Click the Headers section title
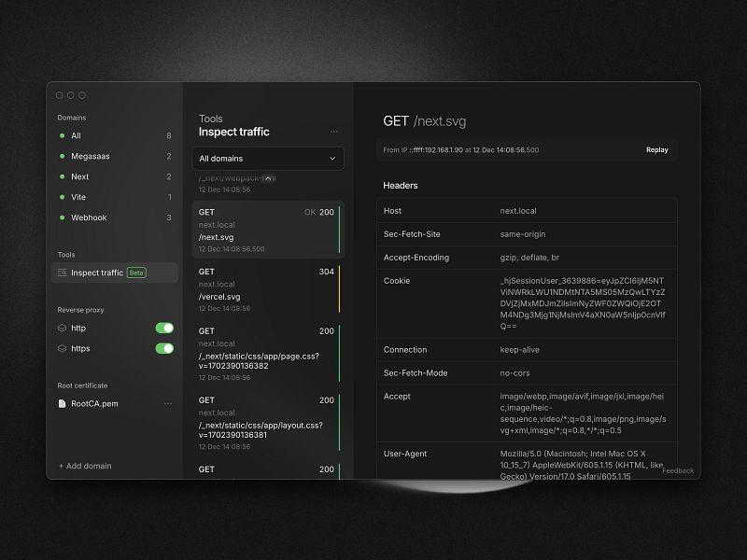747x560 pixels. tap(401, 186)
